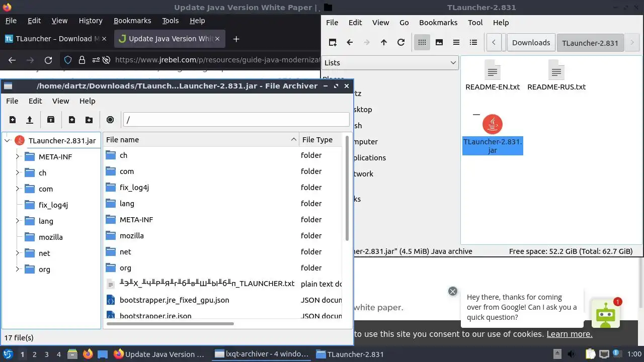
Task: Select the com folder row in file list
Action: click(x=223, y=171)
